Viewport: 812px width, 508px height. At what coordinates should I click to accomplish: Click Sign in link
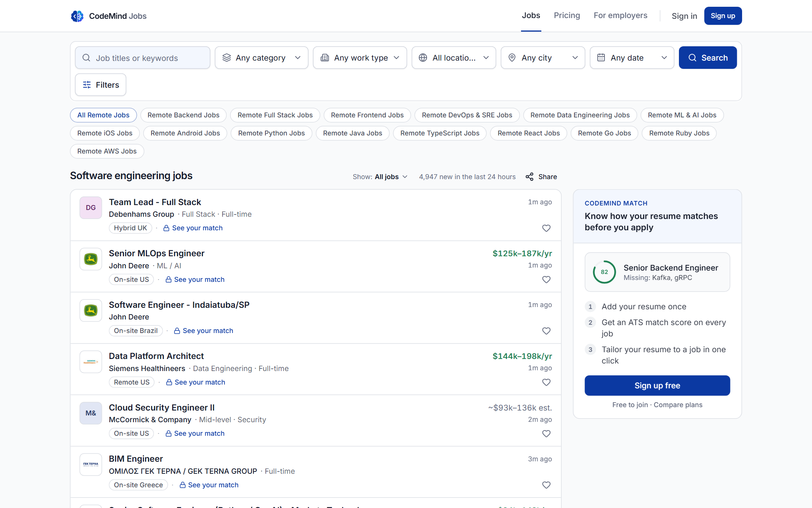(x=684, y=16)
